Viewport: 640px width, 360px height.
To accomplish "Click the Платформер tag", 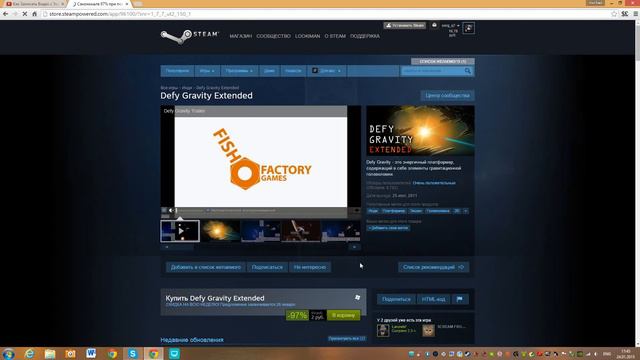I will (x=393, y=211).
